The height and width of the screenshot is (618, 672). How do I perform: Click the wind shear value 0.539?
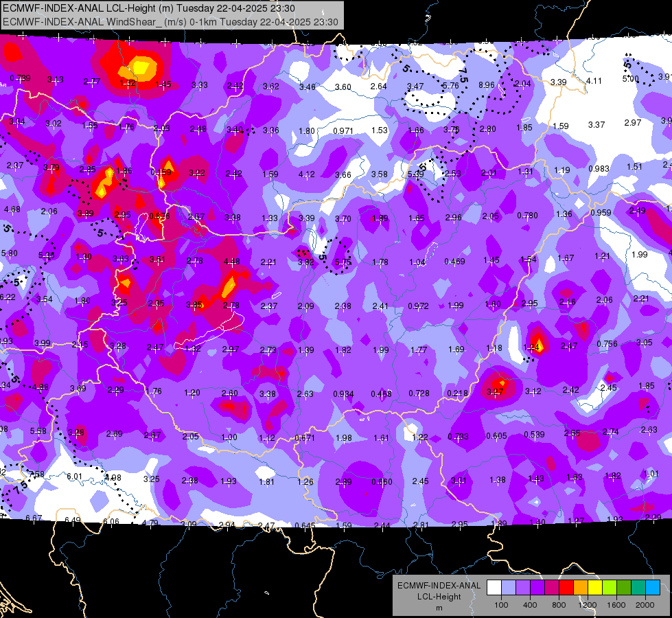[x=535, y=435]
